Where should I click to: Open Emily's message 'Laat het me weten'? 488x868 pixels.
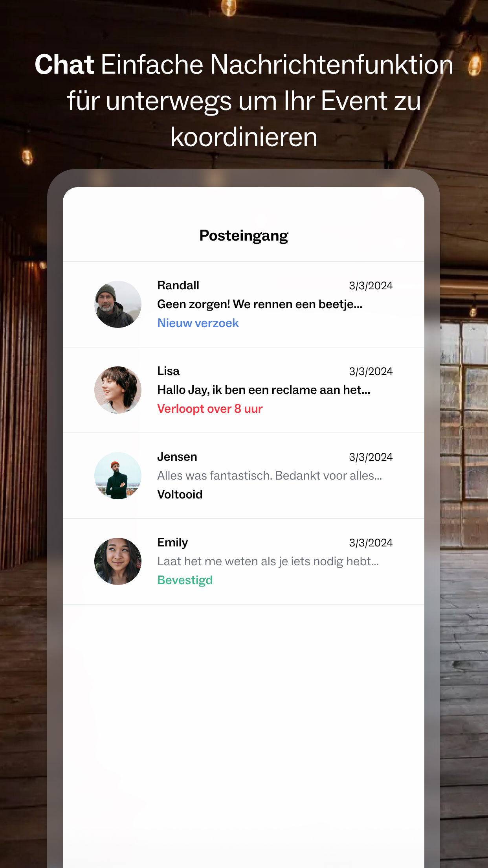tap(268, 561)
